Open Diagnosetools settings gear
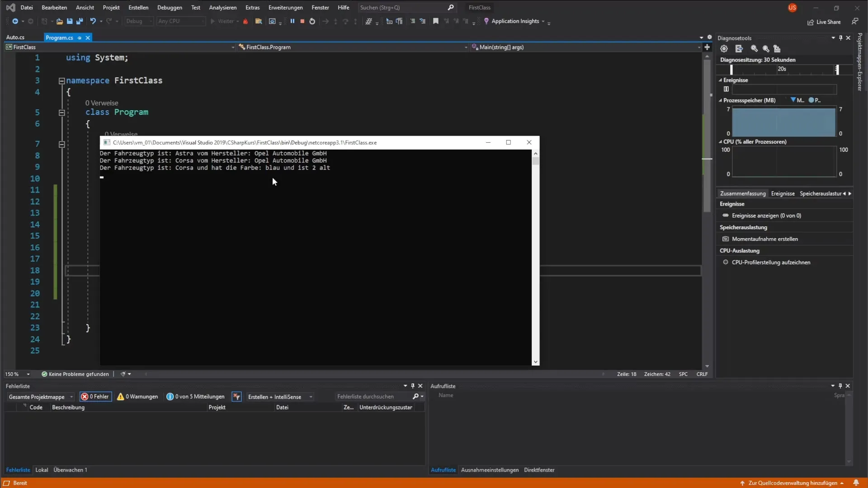Image resolution: width=868 pixels, height=488 pixels. [x=724, y=49]
